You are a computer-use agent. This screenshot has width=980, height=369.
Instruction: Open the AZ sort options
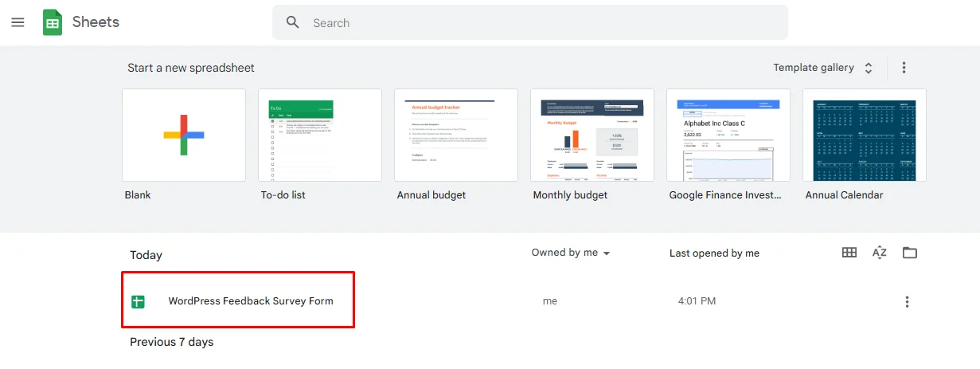coord(880,253)
